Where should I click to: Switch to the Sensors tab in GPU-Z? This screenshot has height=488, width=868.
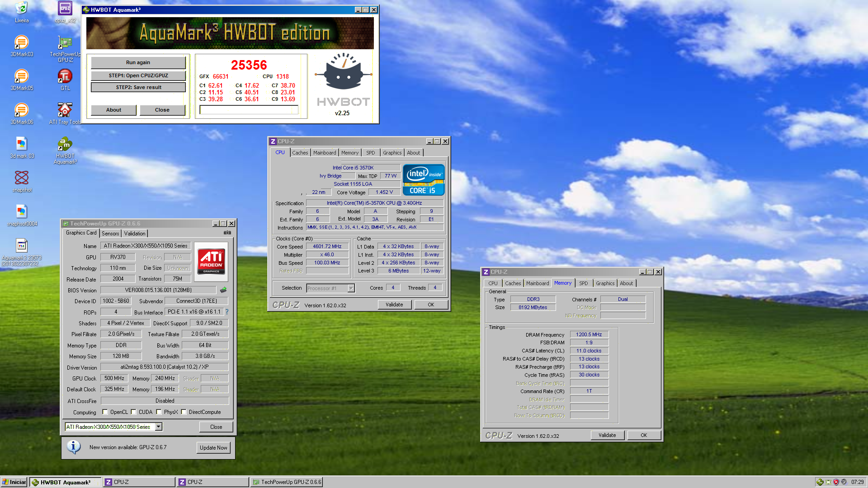[110, 233]
